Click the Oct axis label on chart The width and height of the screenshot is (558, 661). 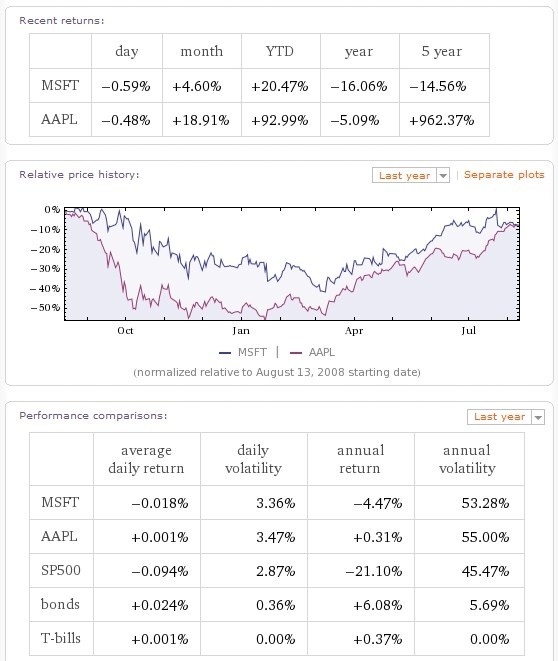125,330
